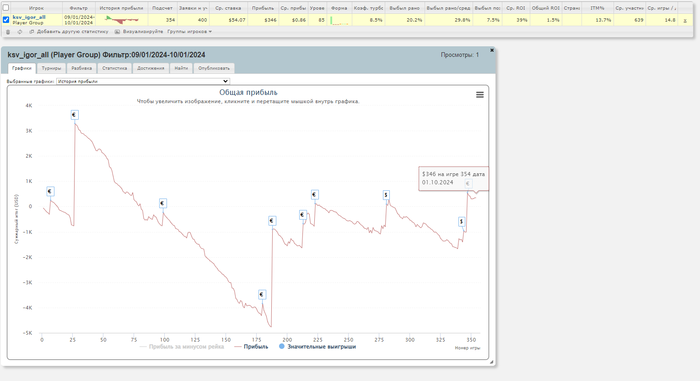The height and width of the screenshot is (381, 700).
Task: Click the profit history sparkline thumbnail
Action: tap(121, 20)
